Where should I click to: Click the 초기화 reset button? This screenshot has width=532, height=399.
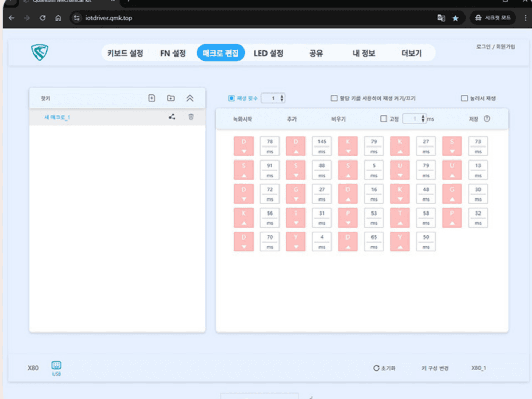click(384, 368)
